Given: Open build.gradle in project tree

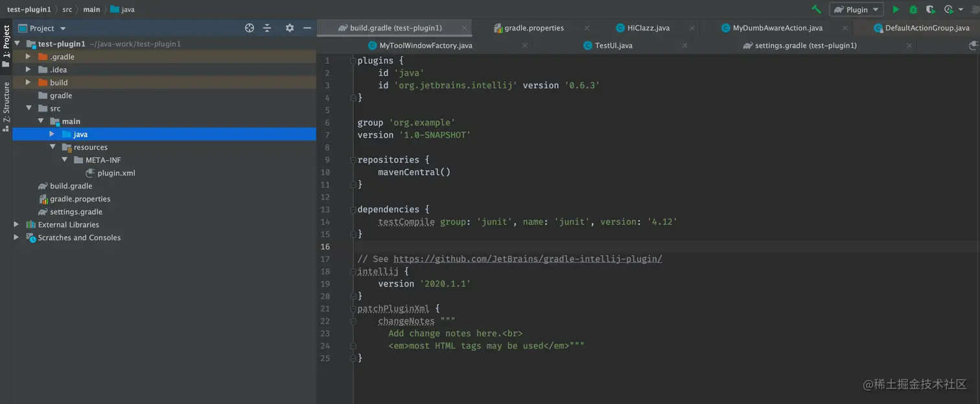Looking at the screenshot, I should [x=71, y=186].
